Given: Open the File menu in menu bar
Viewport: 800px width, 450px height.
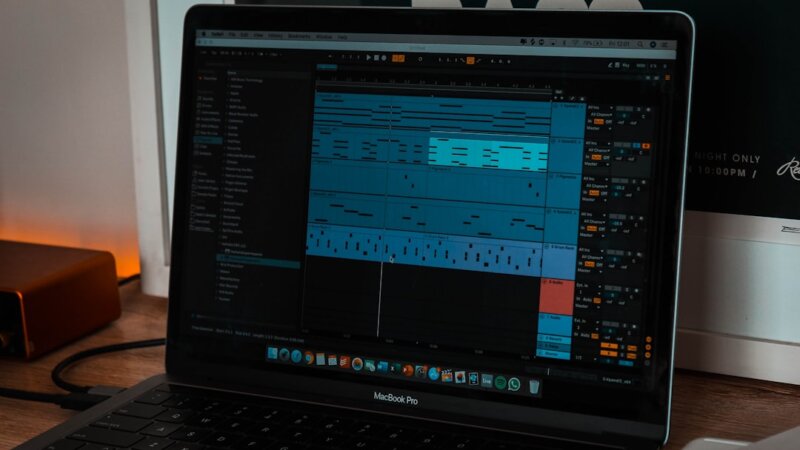Looking at the screenshot, I should click(233, 34).
